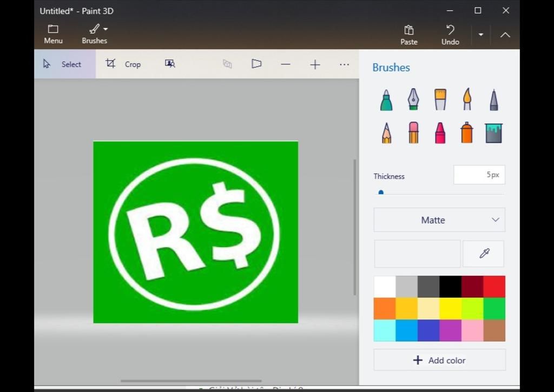Click the Thickness slider handle
The width and height of the screenshot is (554, 392).
pyautogui.click(x=381, y=192)
